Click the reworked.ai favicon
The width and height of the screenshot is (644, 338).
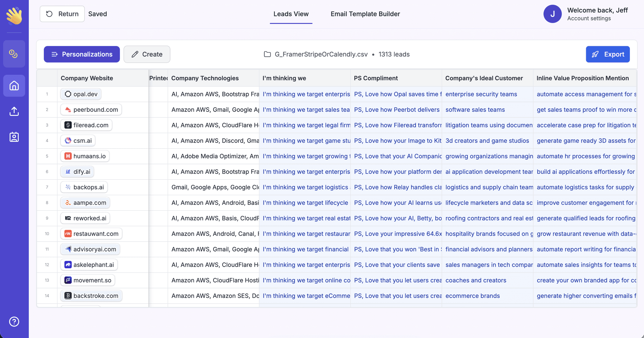pyautogui.click(x=68, y=218)
